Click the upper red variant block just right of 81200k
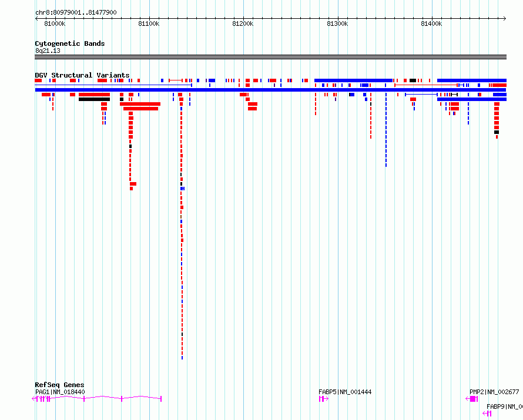Image resolution: width=523 pixels, height=420 pixels. [x=253, y=104]
